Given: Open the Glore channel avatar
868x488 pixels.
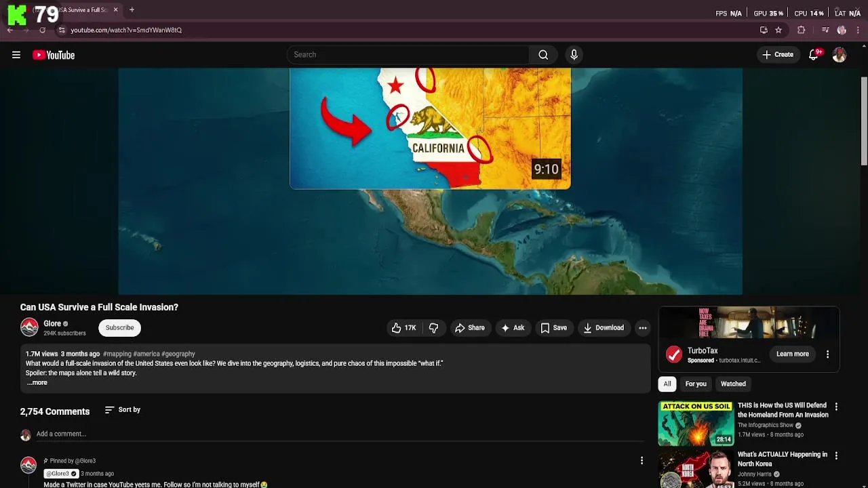Looking at the screenshot, I should 29,327.
